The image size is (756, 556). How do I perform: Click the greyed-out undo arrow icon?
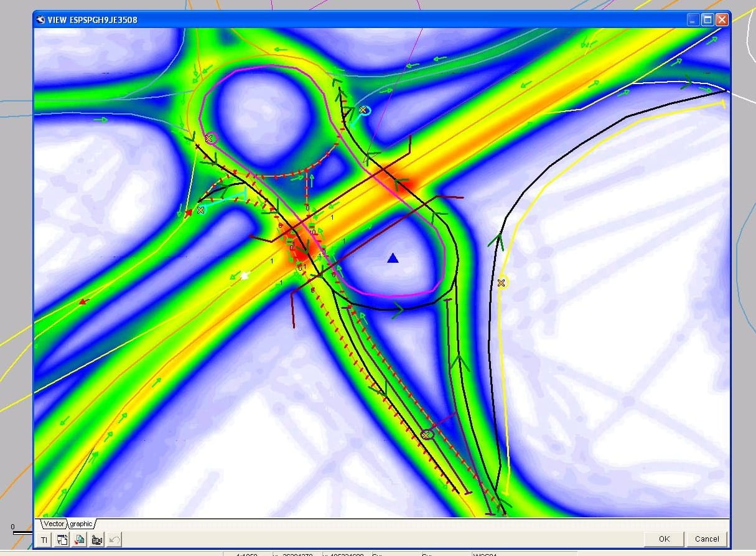click(x=114, y=540)
